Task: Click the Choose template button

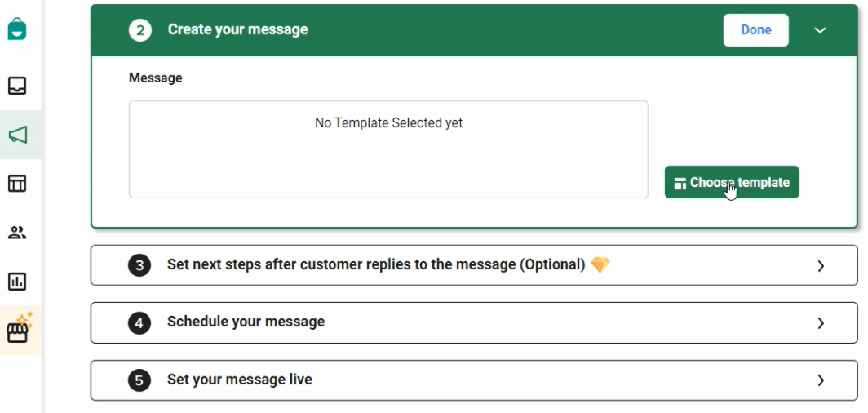Action: (732, 182)
